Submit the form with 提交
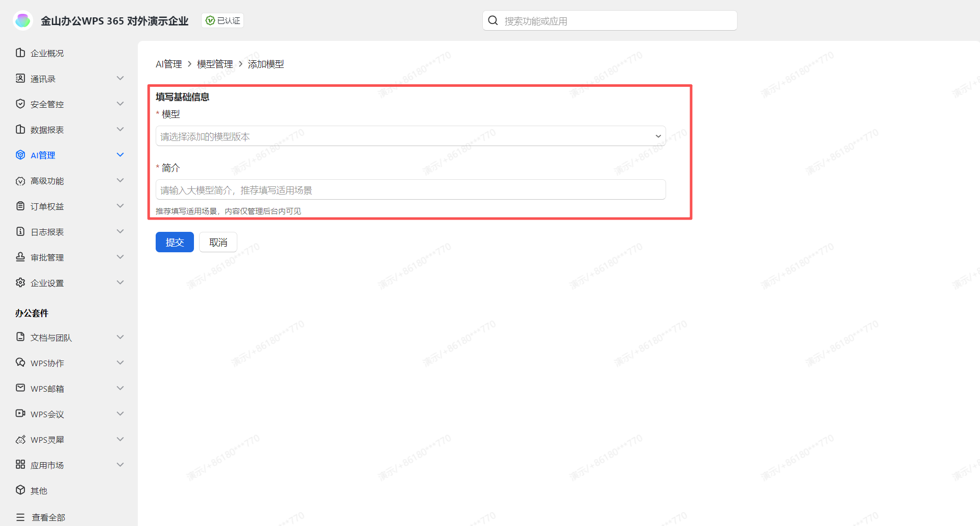The image size is (980, 526). tap(175, 242)
